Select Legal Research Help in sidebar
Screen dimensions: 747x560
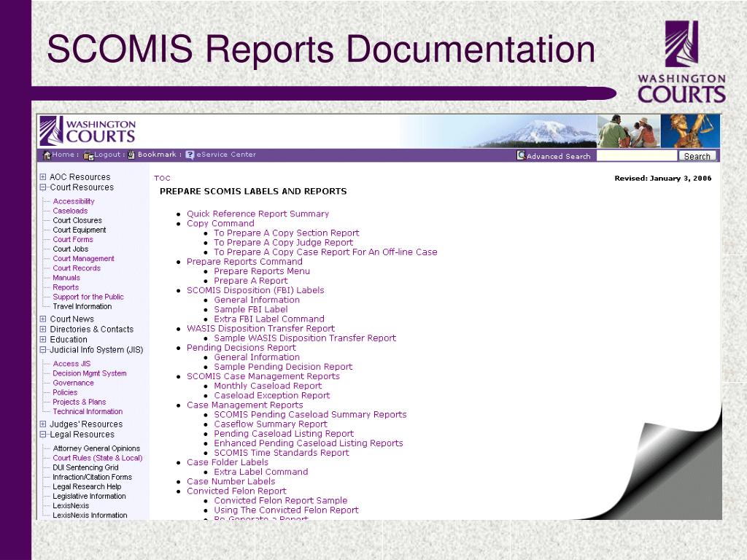click(x=87, y=486)
